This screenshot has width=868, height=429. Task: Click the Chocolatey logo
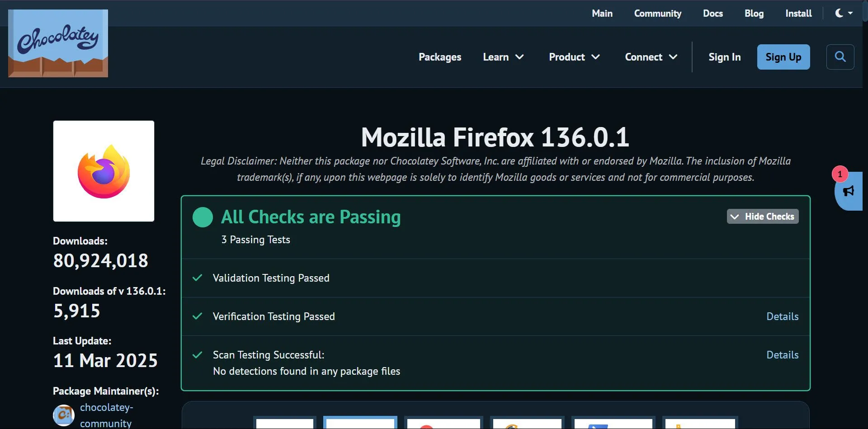point(58,43)
